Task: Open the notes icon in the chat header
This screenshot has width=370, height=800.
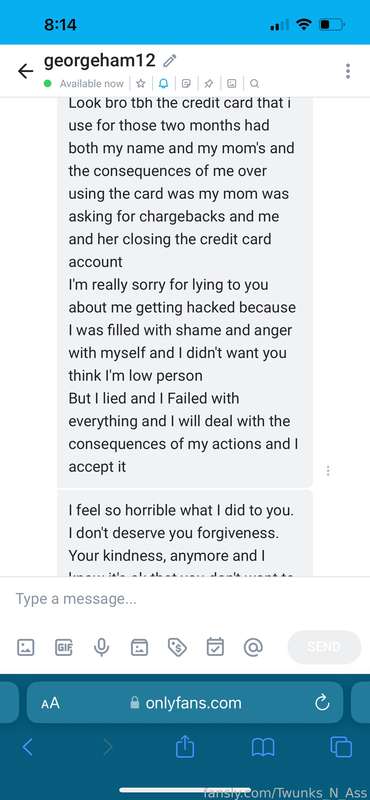Action: pos(186,83)
